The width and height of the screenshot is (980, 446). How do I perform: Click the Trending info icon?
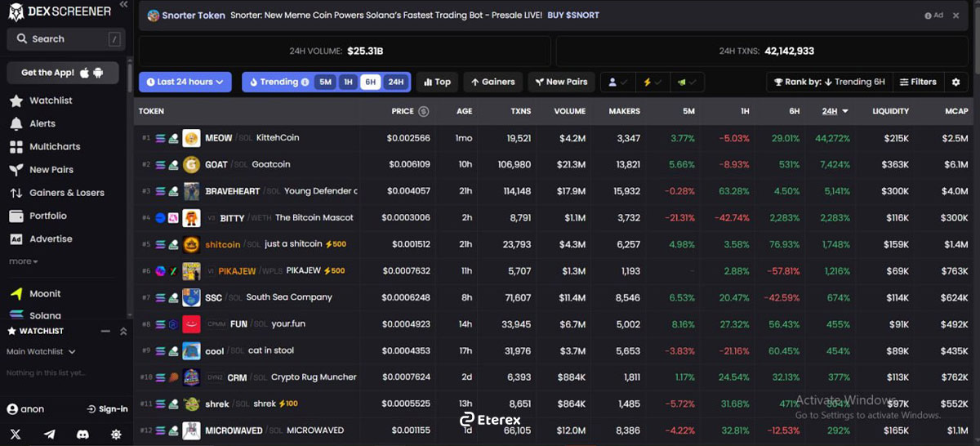pos(305,83)
